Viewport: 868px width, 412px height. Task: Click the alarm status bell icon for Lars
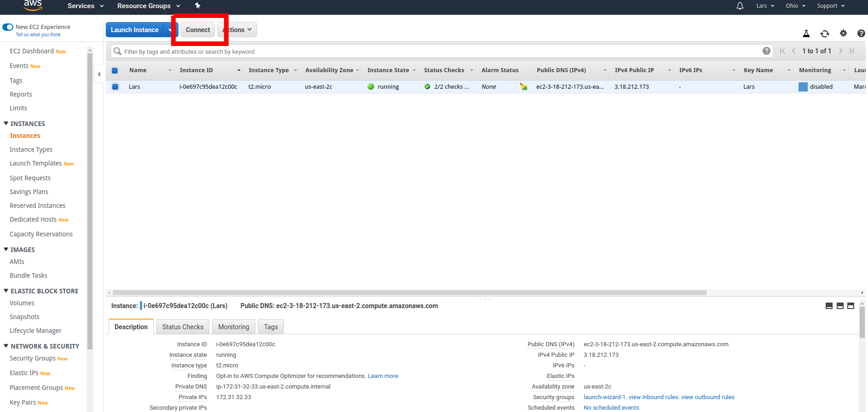coord(523,86)
